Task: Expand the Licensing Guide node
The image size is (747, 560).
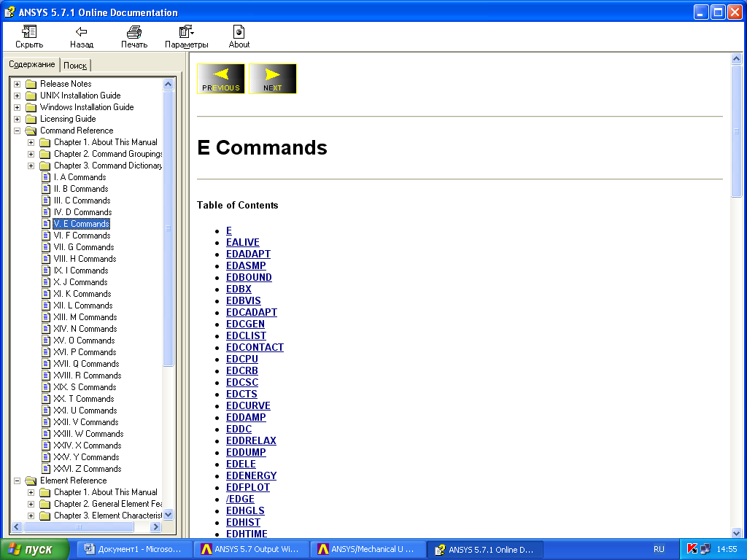Action: [18, 119]
